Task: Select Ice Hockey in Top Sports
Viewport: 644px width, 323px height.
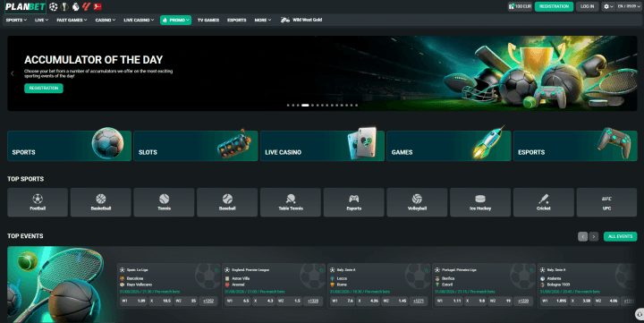Action: point(480,202)
